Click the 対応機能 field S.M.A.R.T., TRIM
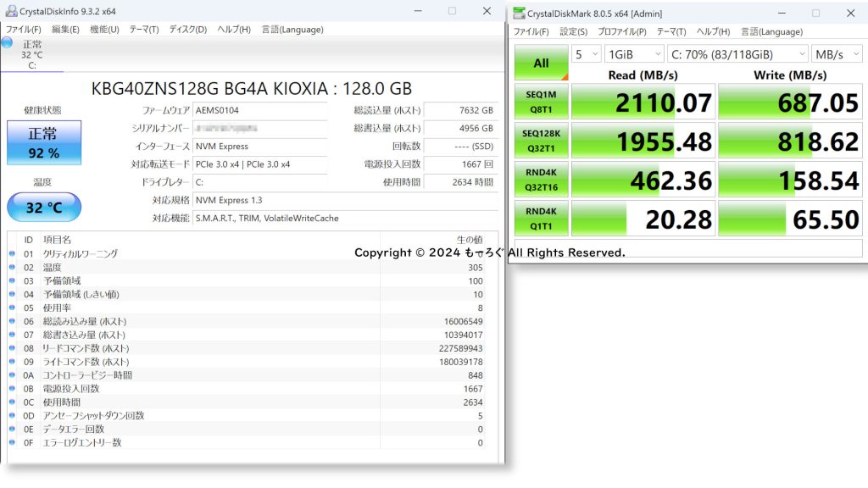The width and height of the screenshot is (868, 488). tap(345, 218)
